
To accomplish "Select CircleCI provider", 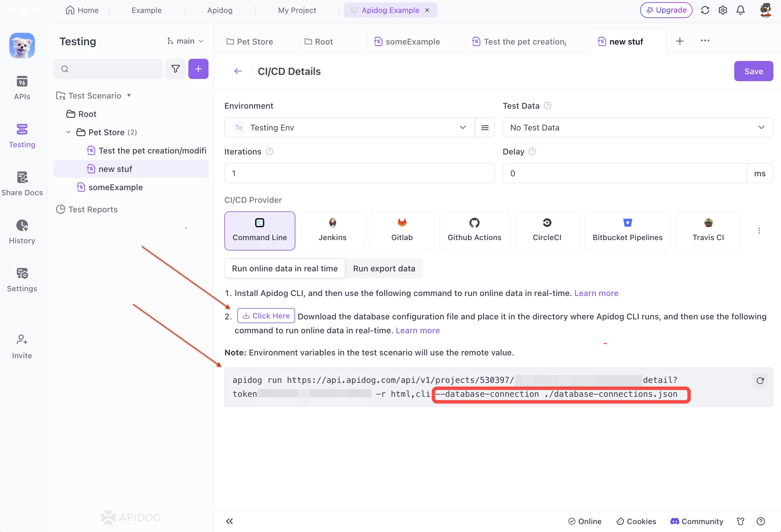I will coord(547,231).
